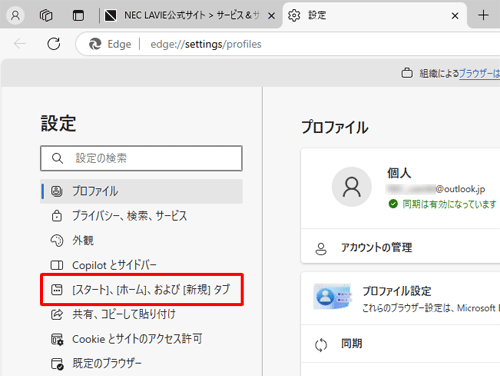Screen dimensions: 500x376
Task: Switch to the NEC LAVIE tab
Action: coord(190,15)
